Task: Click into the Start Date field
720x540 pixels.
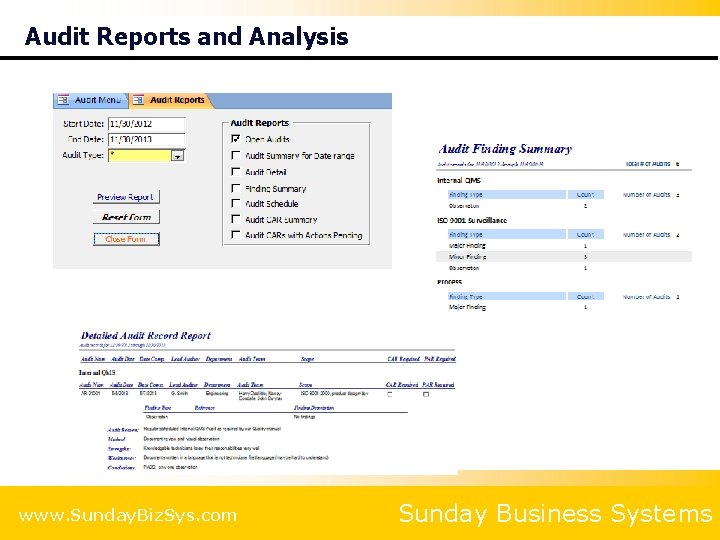Action: point(146,124)
